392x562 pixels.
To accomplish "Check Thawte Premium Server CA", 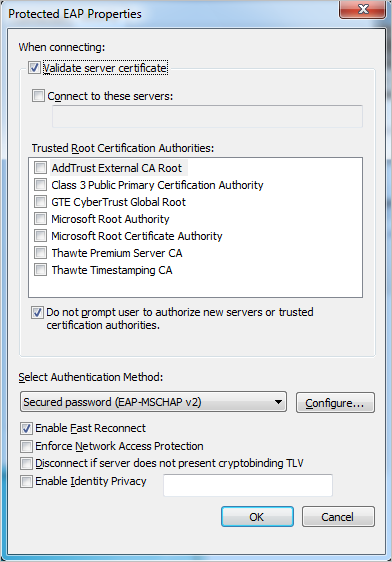I will 40,252.
